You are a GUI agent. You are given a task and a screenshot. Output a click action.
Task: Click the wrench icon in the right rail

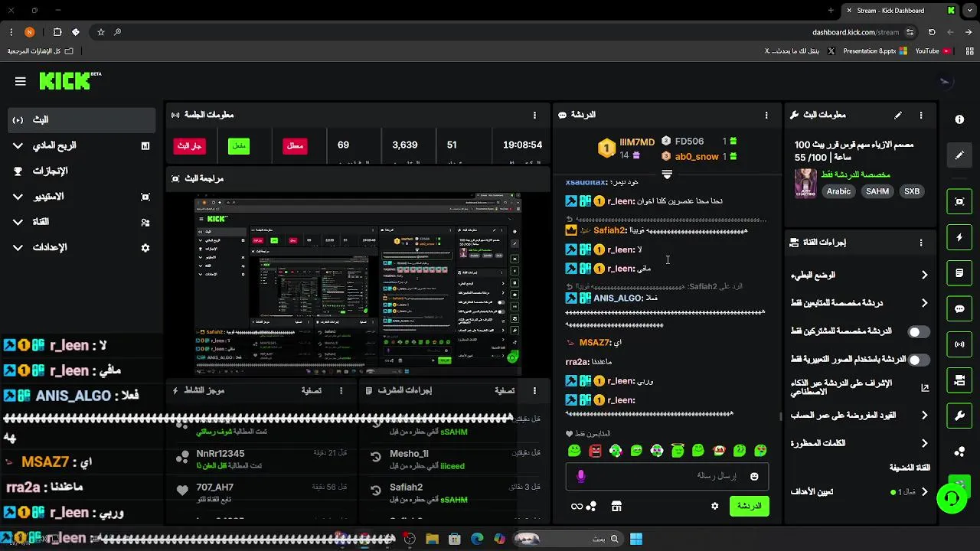coord(959,416)
